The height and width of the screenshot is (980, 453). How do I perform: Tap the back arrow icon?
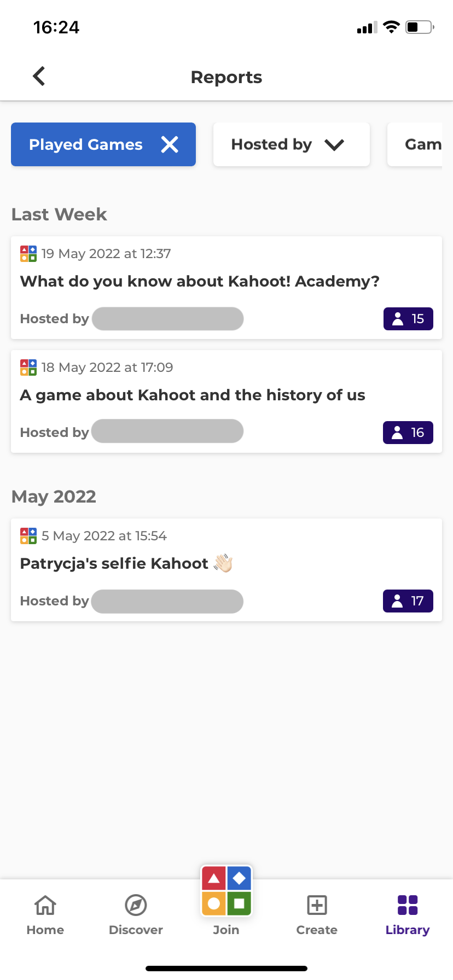39,77
